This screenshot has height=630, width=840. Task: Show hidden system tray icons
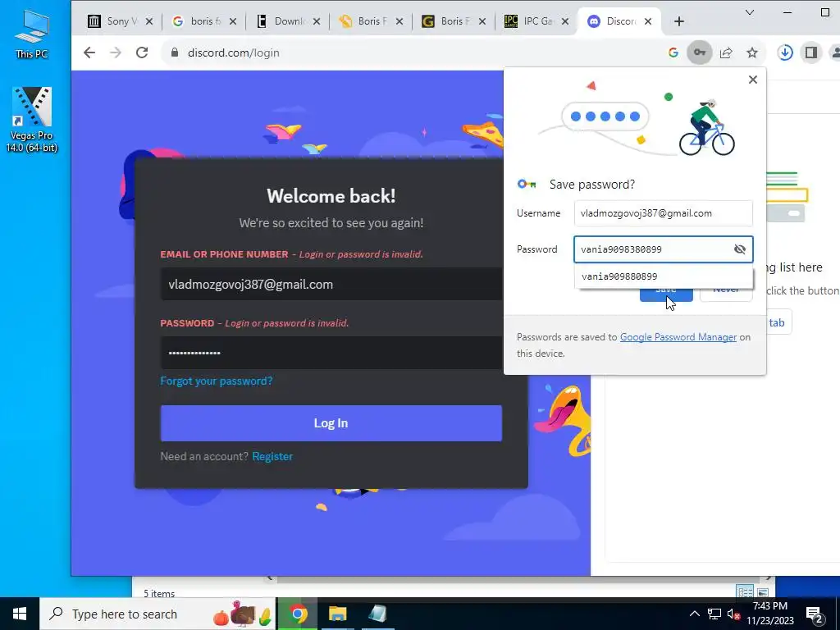pos(694,614)
